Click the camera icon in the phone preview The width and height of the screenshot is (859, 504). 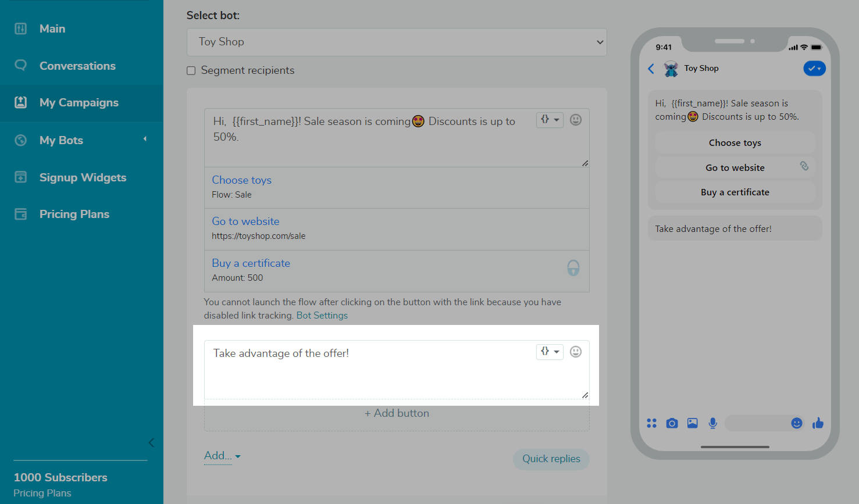click(672, 423)
